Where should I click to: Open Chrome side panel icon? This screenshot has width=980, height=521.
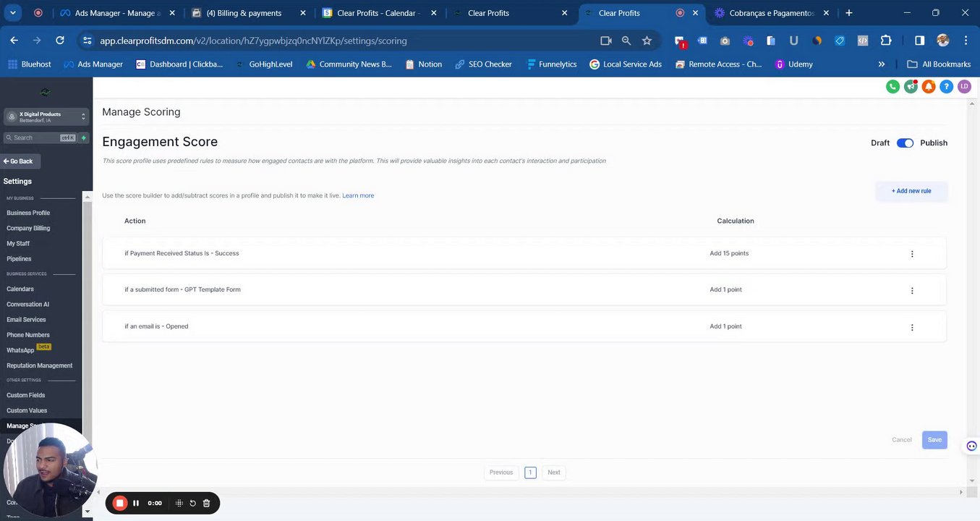[919, 41]
